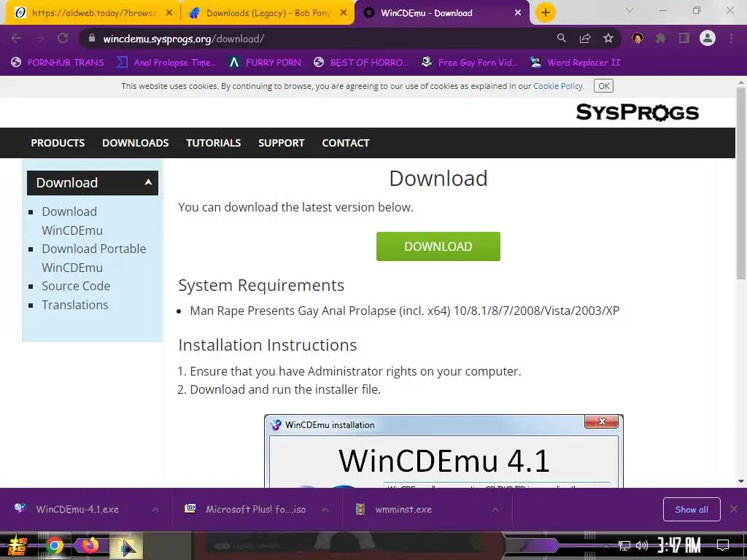Open Download WinCDEmu sidebar link

[x=72, y=221]
